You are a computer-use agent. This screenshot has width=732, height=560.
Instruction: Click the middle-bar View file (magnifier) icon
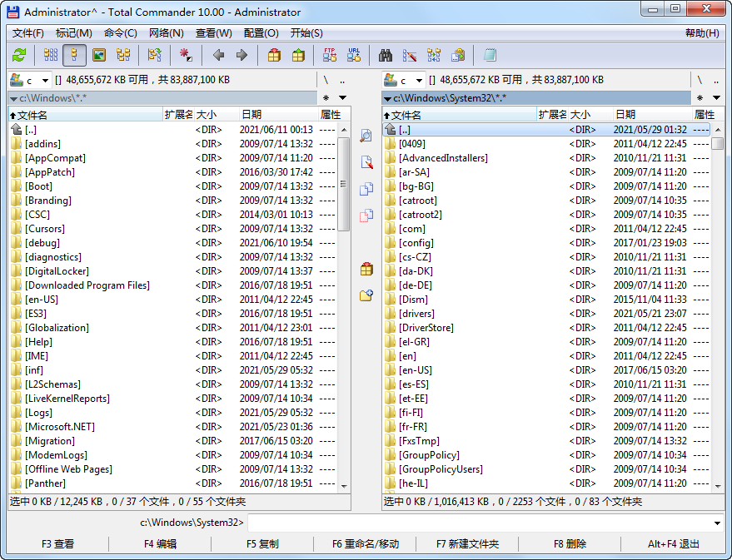click(x=366, y=136)
